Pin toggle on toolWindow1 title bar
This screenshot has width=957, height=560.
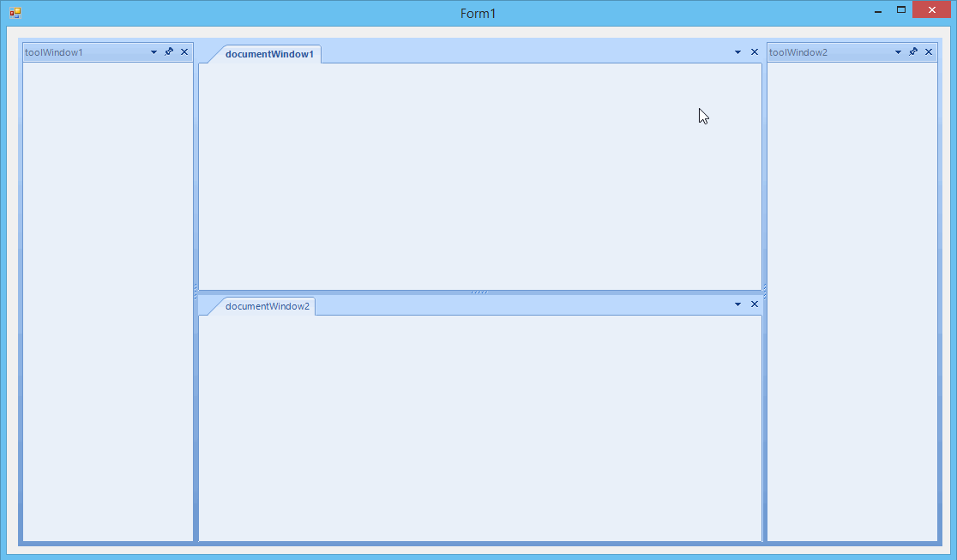(x=169, y=52)
